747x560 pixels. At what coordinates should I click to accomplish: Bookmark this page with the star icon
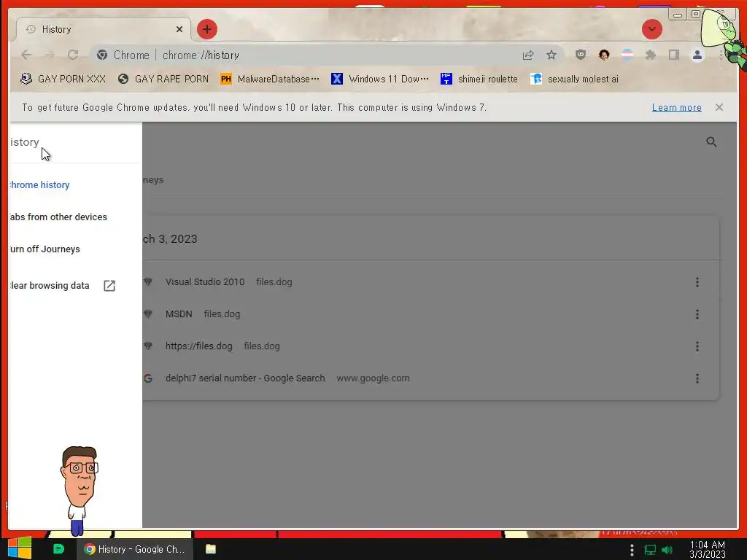[551, 55]
